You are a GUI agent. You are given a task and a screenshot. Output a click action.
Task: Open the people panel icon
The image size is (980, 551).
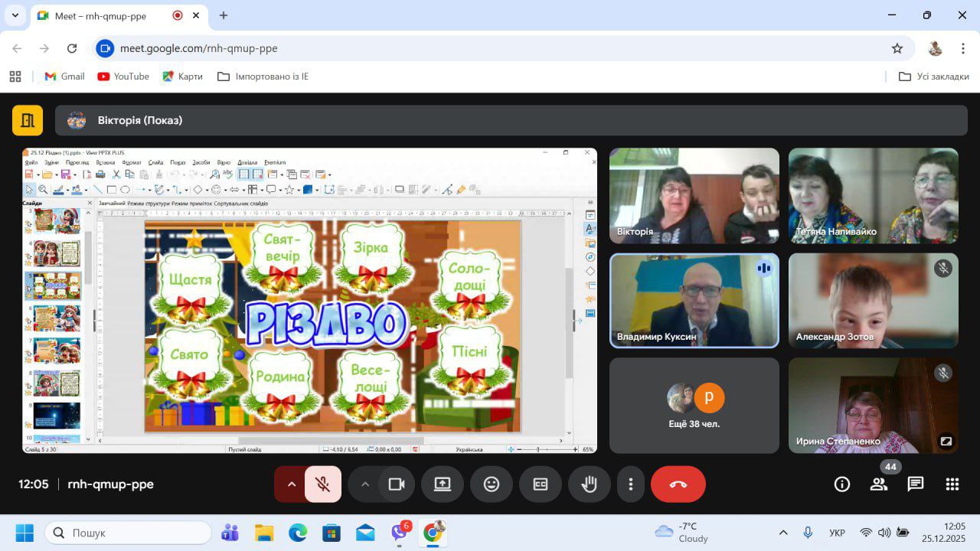[x=879, y=484]
